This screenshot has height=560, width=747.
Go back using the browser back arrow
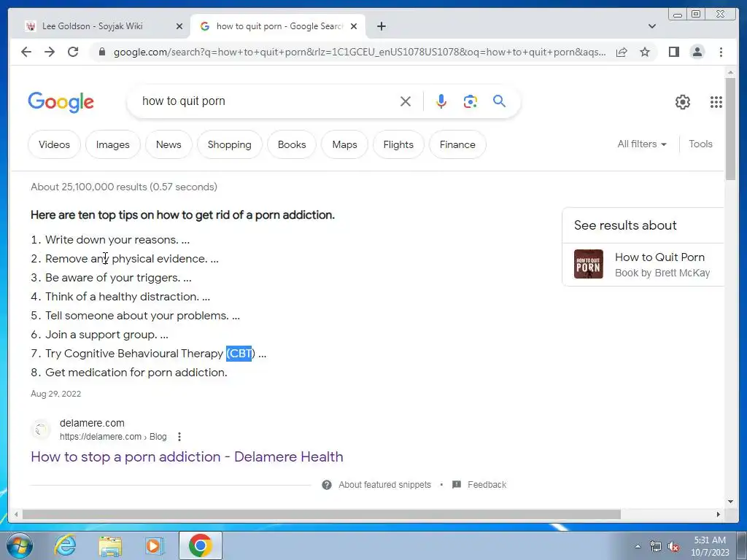pos(26,52)
